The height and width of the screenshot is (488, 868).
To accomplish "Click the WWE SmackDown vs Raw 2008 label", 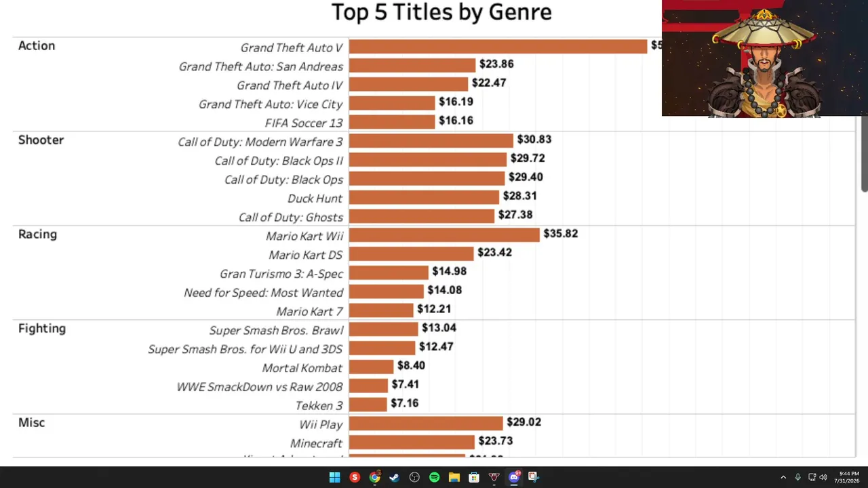I will [x=260, y=387].
